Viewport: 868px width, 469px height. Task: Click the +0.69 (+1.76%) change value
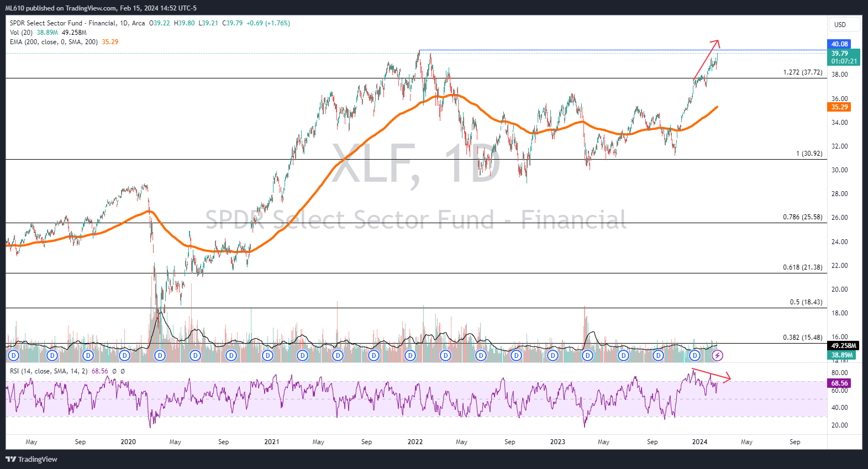click(x=268, y=23)
